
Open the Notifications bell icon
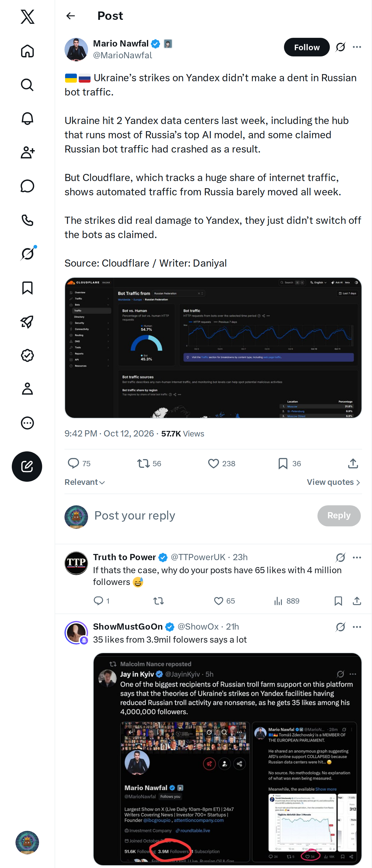click(27, 119)
